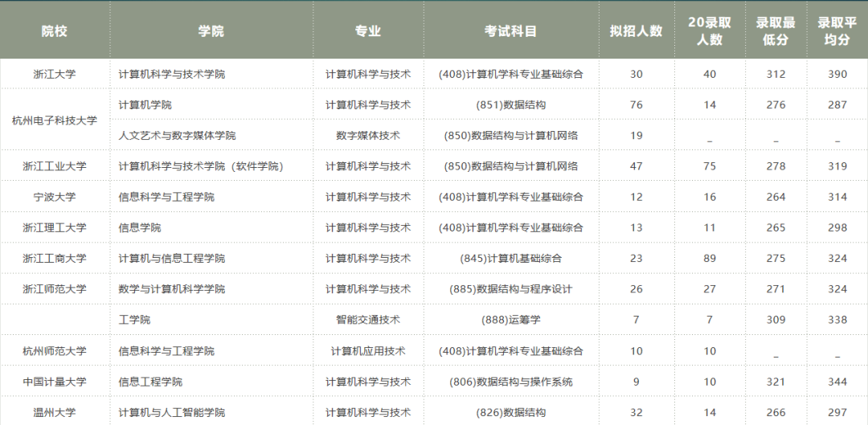Click 数字媒体技术 major cell

[x=368, y=136]
